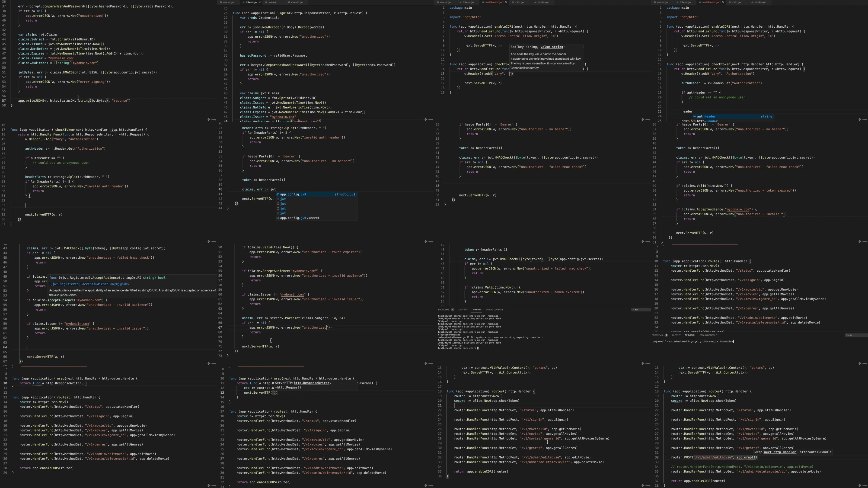The image size is (868, 488).
Task: Close the tokens.go tab in the Signin editor
Action: coord(260,2)
